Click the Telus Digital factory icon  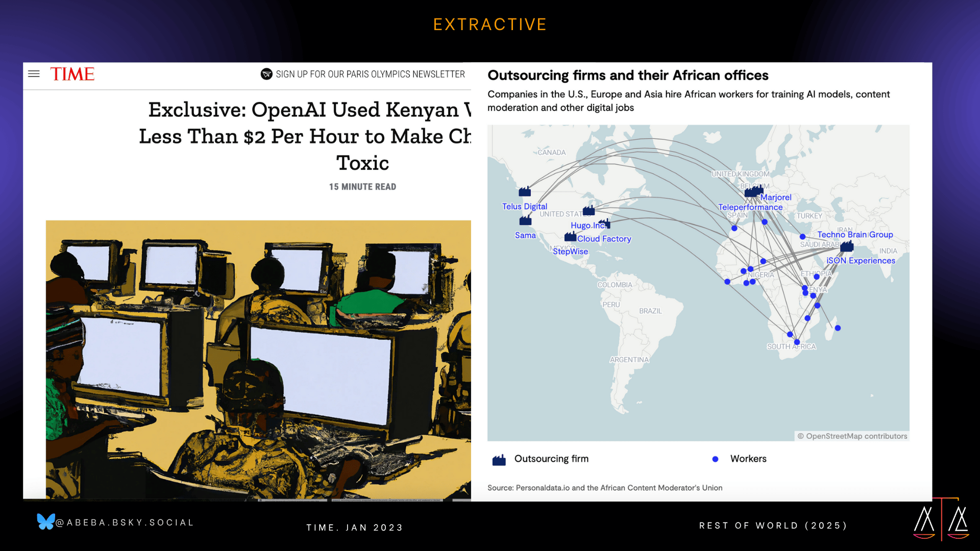pyautogui.click(x=525, y=192)
